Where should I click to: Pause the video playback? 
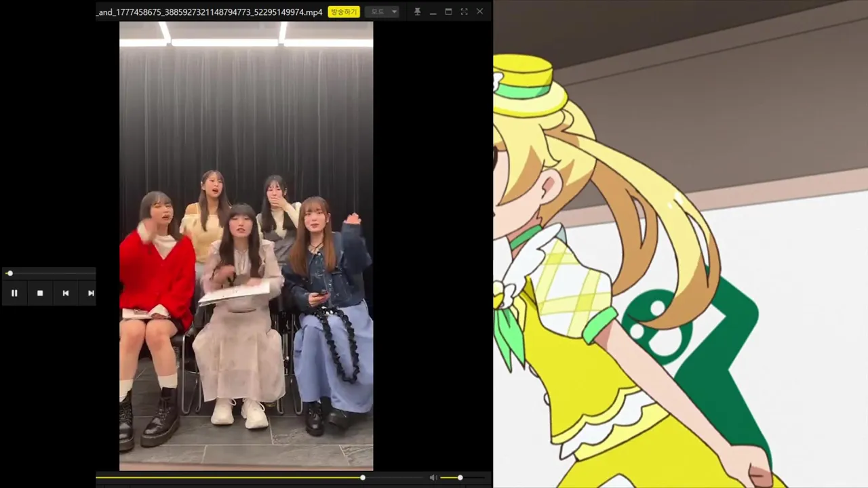(14, 293)
